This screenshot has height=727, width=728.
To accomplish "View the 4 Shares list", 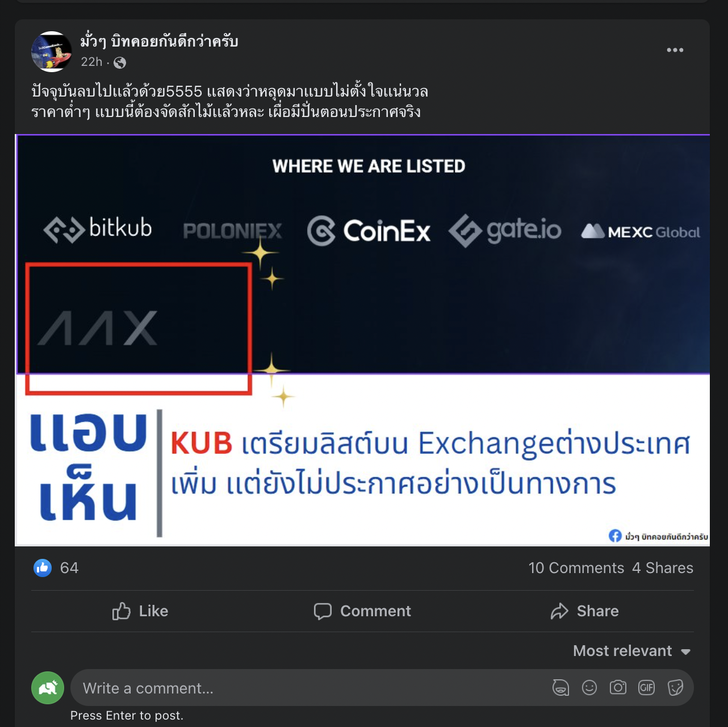I will pos(663,568).
